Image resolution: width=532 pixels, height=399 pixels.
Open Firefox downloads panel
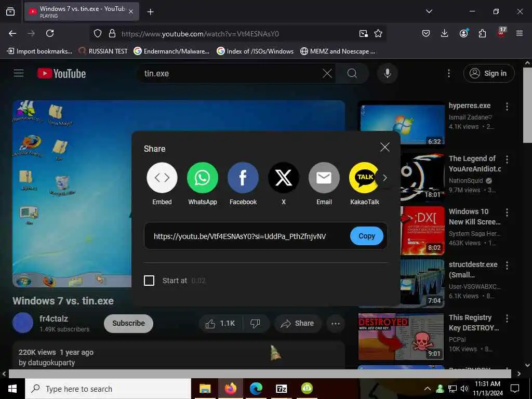pos(445,33)
